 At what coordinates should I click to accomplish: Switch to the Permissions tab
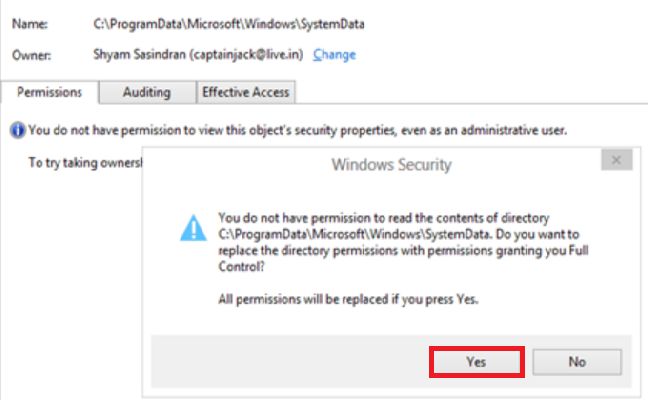51,92
